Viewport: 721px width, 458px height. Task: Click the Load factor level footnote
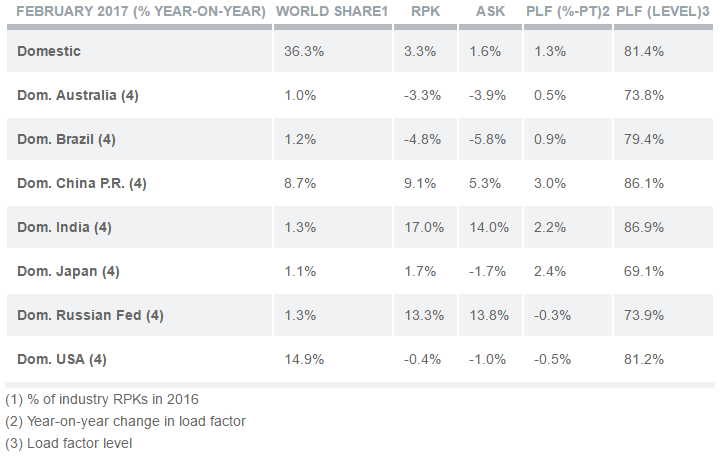(x=69, y=442)
